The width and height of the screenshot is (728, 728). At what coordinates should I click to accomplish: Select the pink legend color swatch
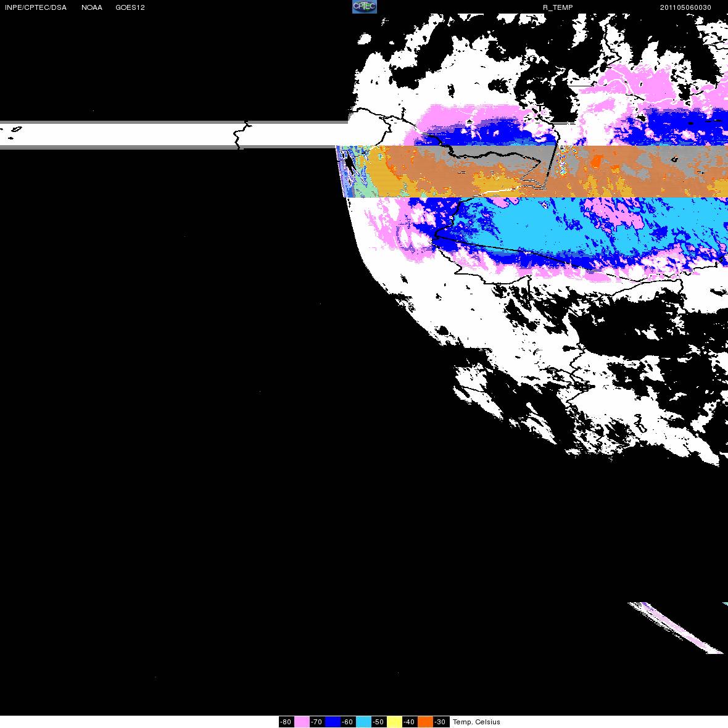[302, 721]
